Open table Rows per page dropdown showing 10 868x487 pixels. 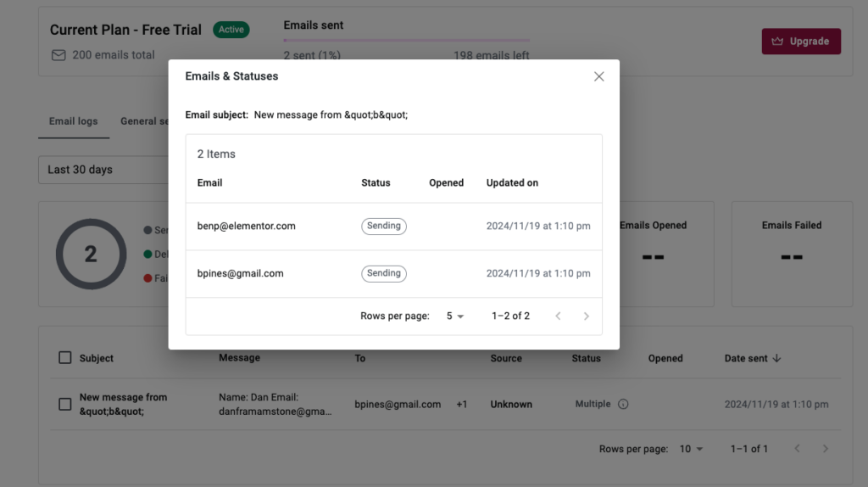click(691, 449)
